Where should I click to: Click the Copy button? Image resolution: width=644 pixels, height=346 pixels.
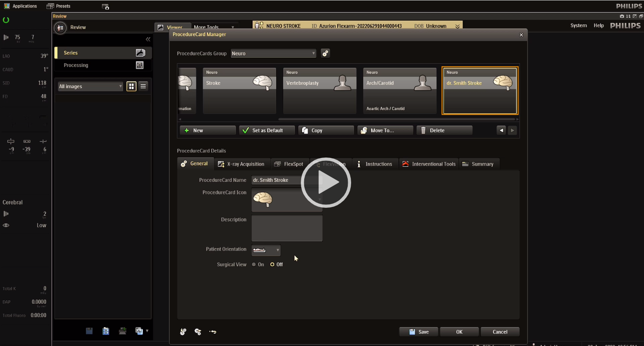tap(326, 130)
